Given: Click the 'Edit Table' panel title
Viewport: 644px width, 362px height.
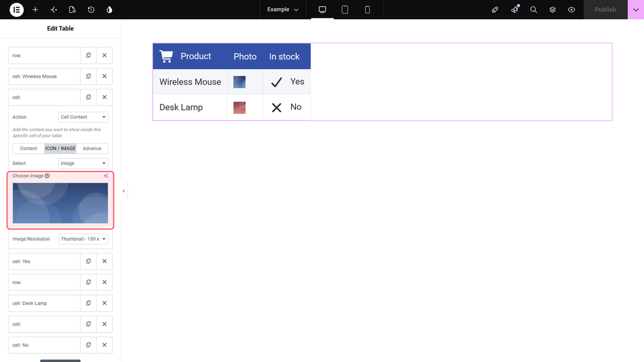Looking at the screenshot, I should coord(61,28).
